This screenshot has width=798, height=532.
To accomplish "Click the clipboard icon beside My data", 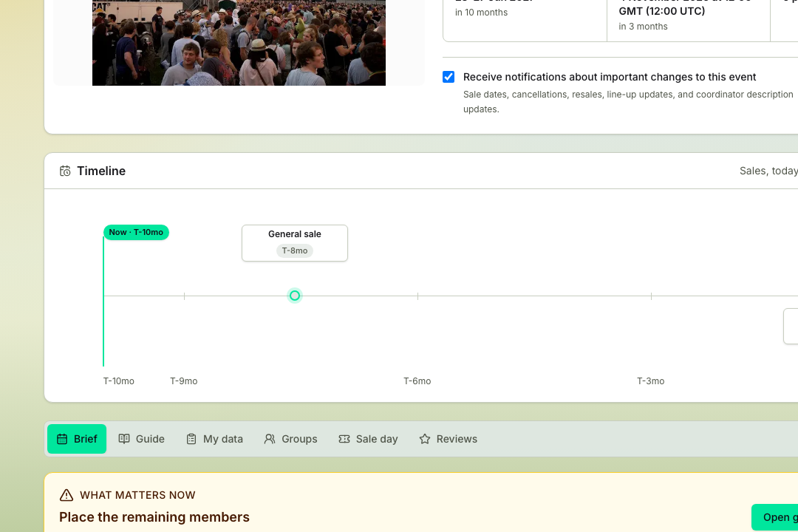I will 191,439.
